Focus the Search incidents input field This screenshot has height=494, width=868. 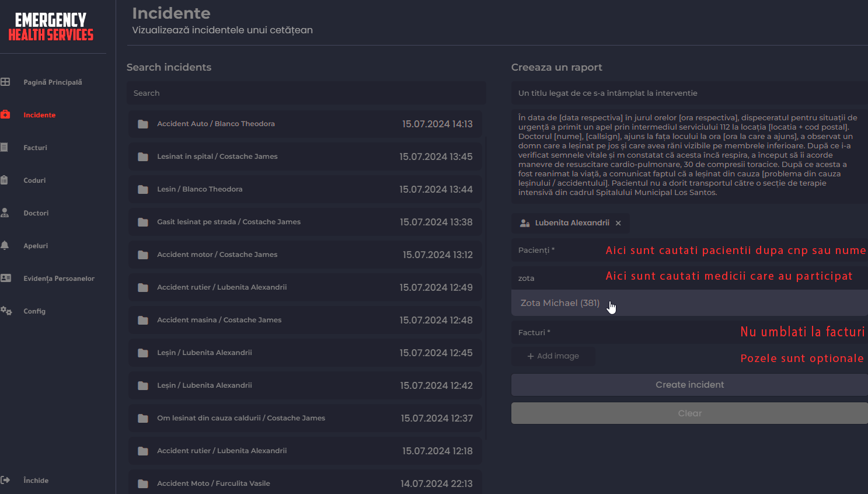[x=306, y=93]
